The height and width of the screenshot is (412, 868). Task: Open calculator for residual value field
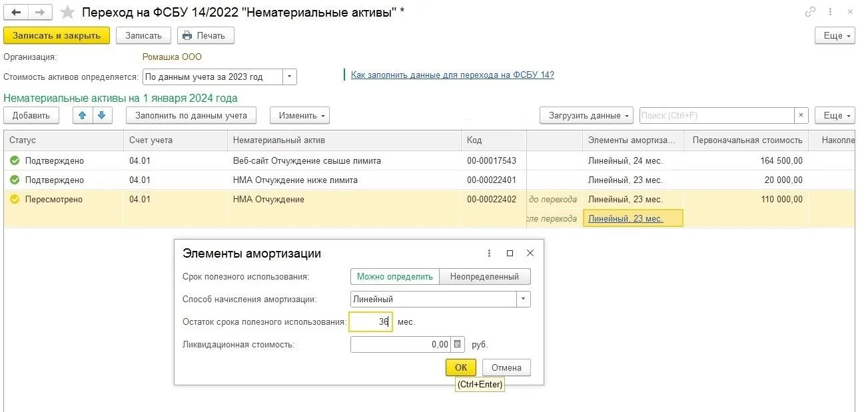[x=457, y=344]
